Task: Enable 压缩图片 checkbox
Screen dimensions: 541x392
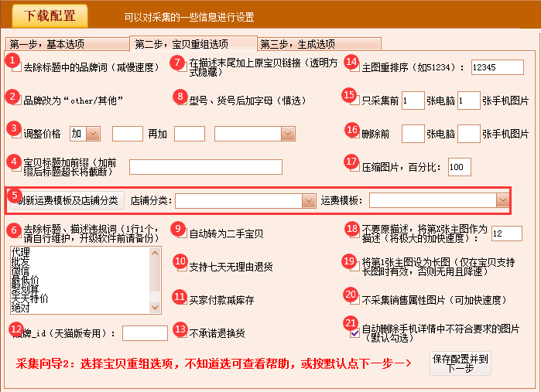Action: click(x=354, y=167)
